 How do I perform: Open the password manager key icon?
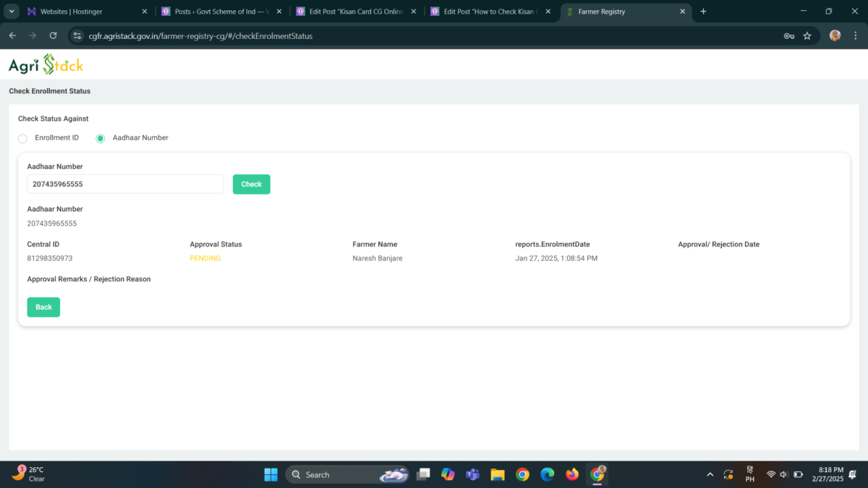pos(789,35)
